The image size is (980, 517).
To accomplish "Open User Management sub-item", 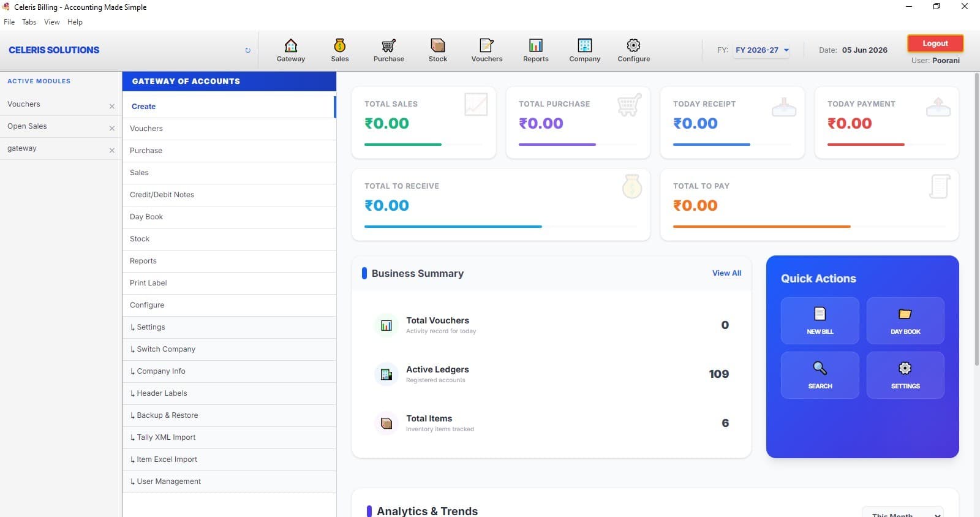I will point(229,481).
